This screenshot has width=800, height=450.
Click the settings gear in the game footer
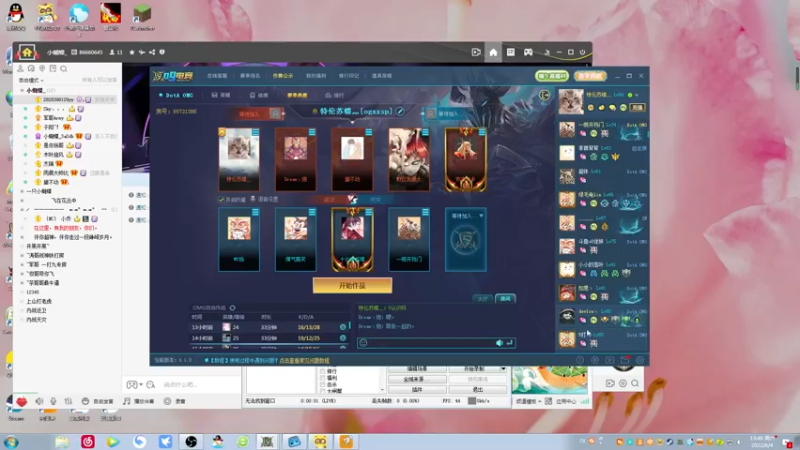640,360
